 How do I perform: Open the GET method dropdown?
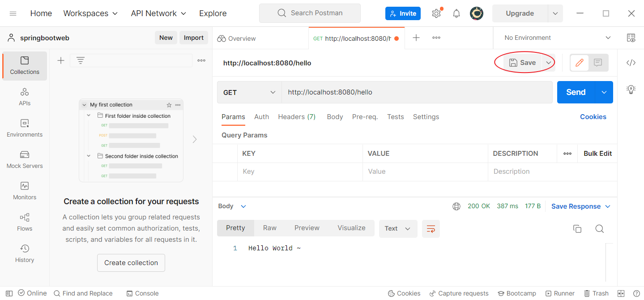click(249, 92)
